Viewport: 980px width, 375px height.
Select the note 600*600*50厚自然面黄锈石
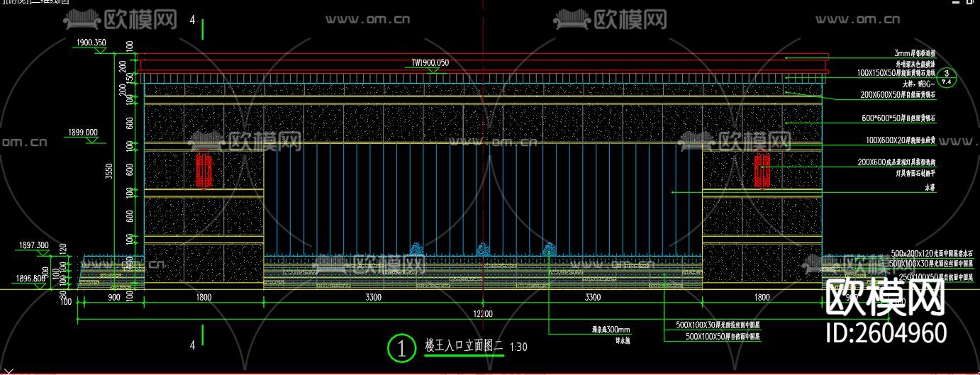click(899, 118)
